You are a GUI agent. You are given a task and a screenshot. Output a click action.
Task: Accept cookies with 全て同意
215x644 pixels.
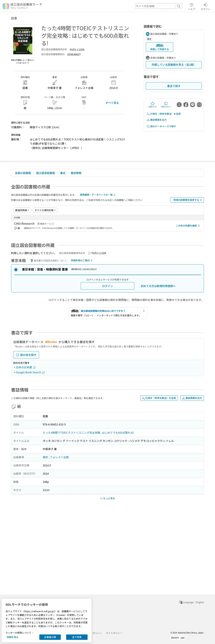click(77, 637)
